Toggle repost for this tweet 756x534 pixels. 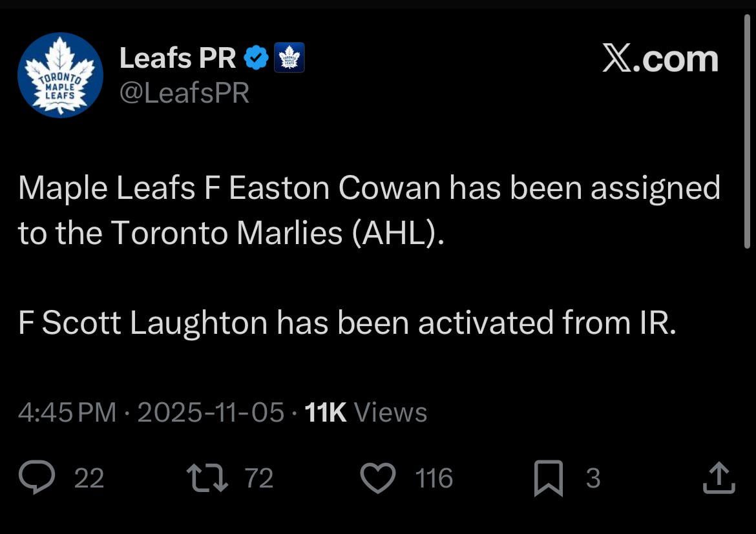[x=208, y=478]
